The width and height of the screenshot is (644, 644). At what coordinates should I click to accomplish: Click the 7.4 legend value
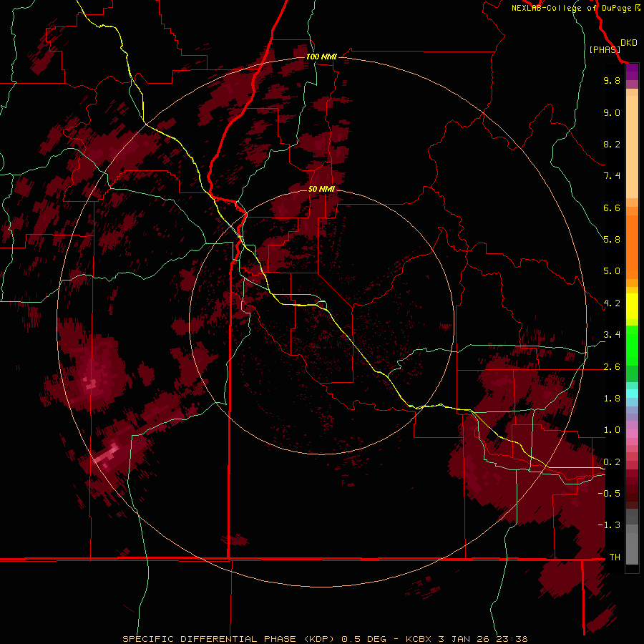click(x=612, y=176)
